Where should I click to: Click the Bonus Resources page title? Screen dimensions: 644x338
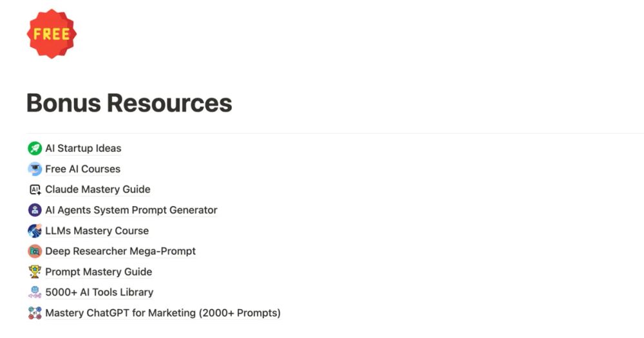pyautogui.click(x=129, y=102)
